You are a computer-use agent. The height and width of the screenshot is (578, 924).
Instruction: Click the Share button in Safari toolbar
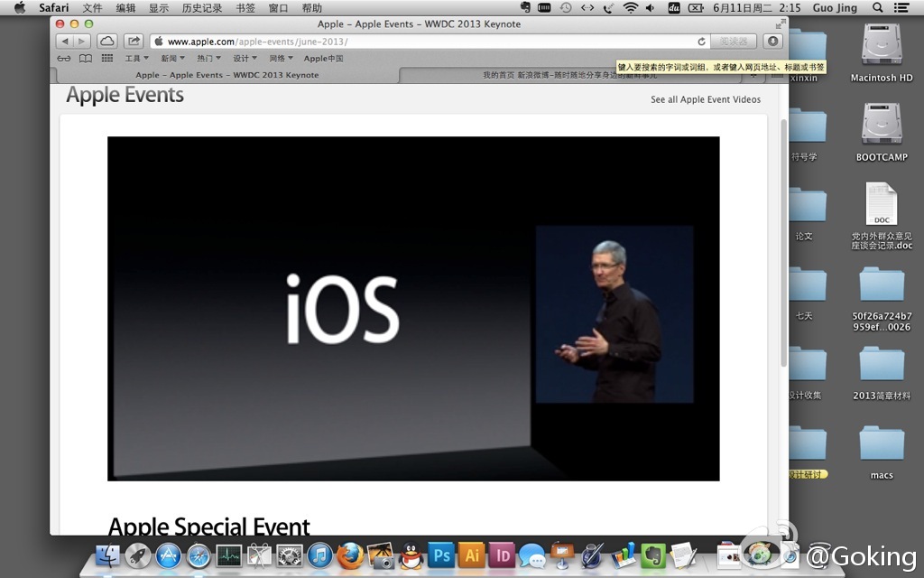134,42
